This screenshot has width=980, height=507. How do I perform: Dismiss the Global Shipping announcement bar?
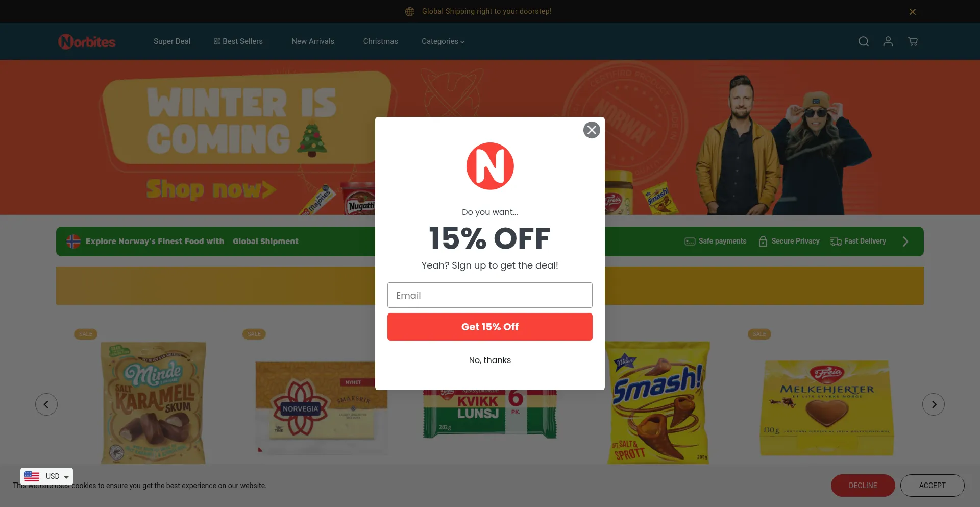[913, 12]
